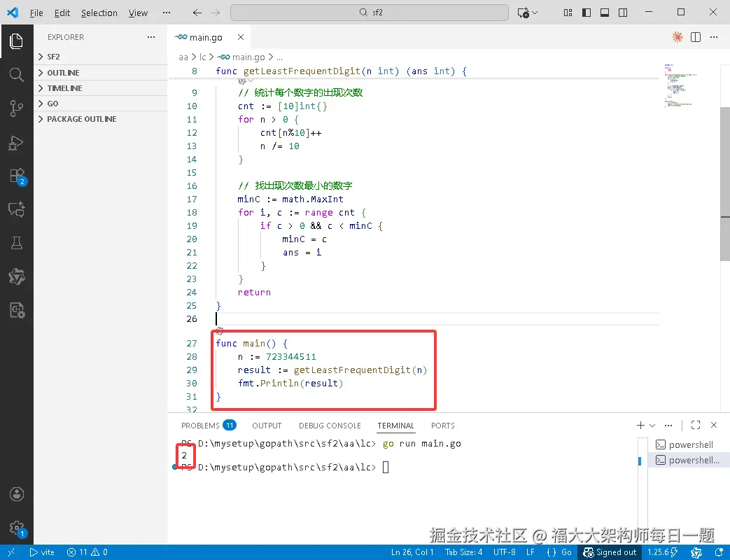The width and height of the screenshot is (730, 560).
Task: Open editor More Actions ellipsis
Action: (x=714, y=37)
